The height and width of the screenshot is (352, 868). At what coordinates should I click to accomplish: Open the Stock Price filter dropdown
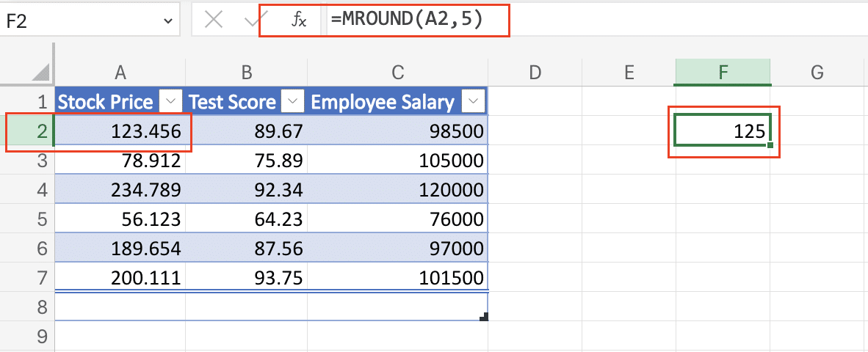point(171,101)
